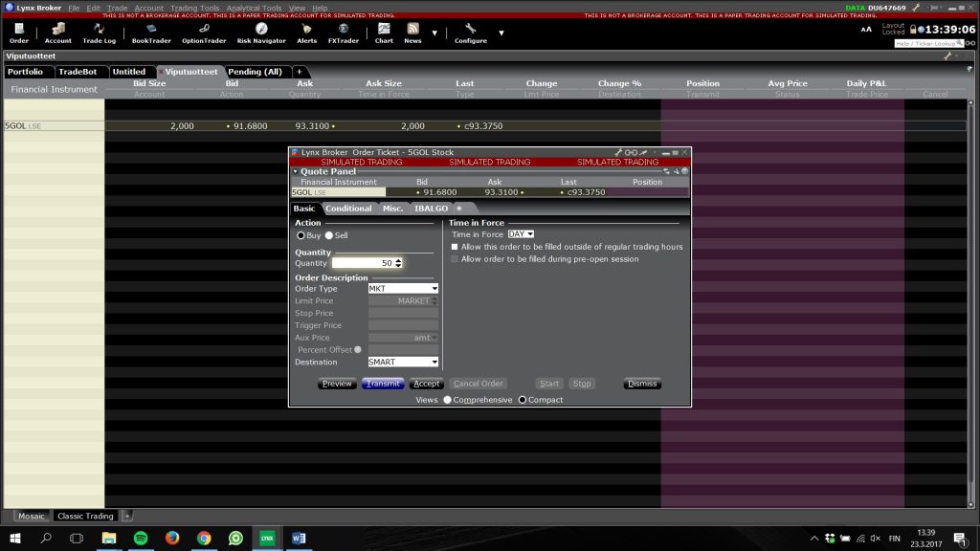Launch BookTrader from the toolbar
This screenshot has height=551, width=980.
151,33
